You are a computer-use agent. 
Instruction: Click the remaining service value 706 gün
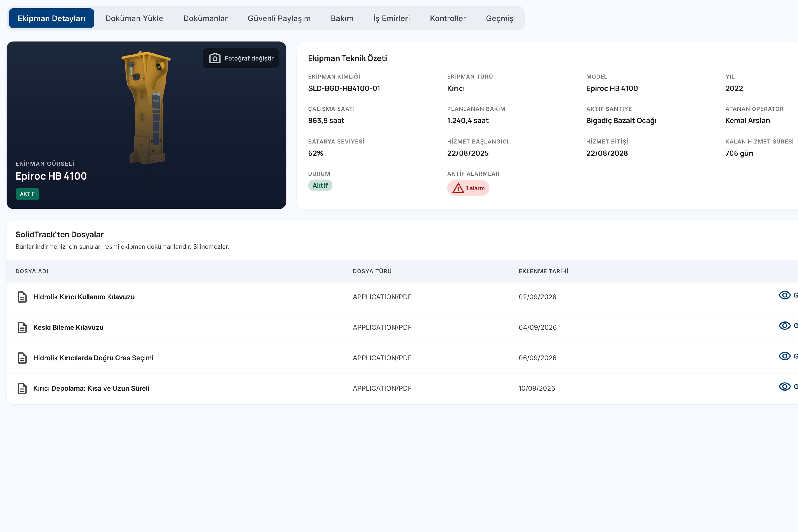(739, 153)
